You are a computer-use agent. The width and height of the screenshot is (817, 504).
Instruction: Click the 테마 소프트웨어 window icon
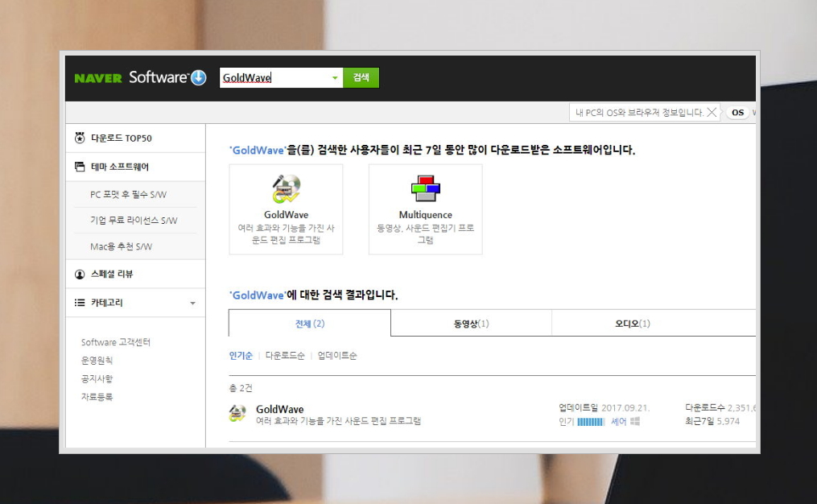80,167
